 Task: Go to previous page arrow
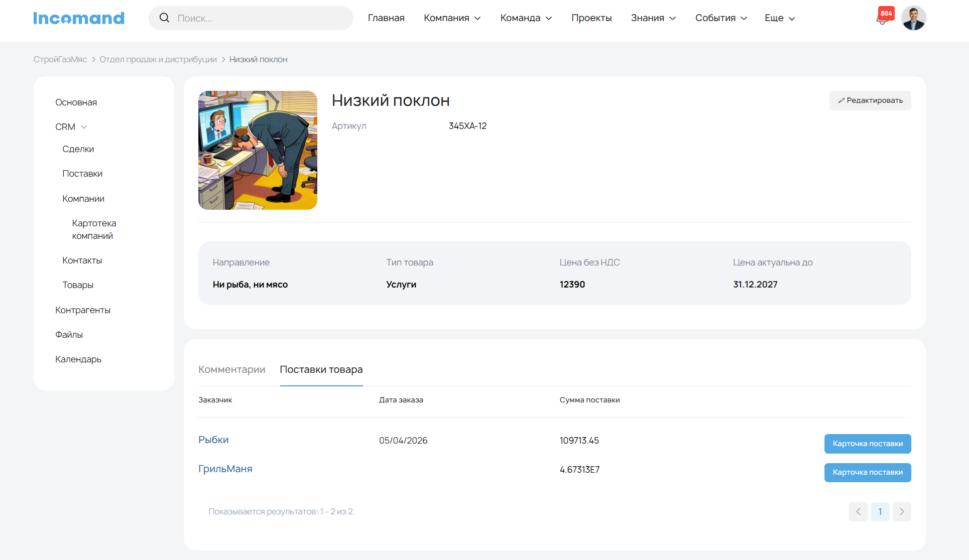(858, 512)
